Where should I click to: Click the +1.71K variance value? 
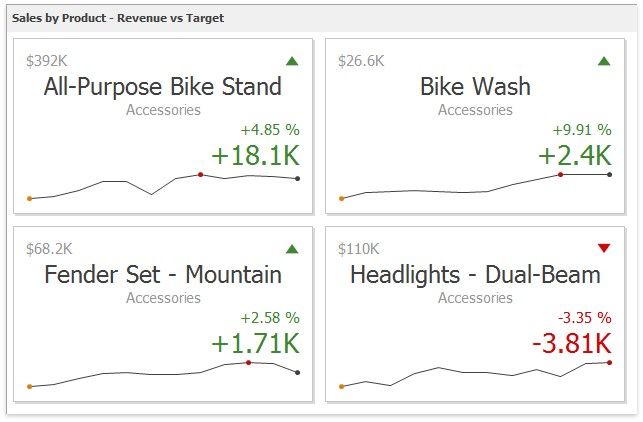click(255, 343)
